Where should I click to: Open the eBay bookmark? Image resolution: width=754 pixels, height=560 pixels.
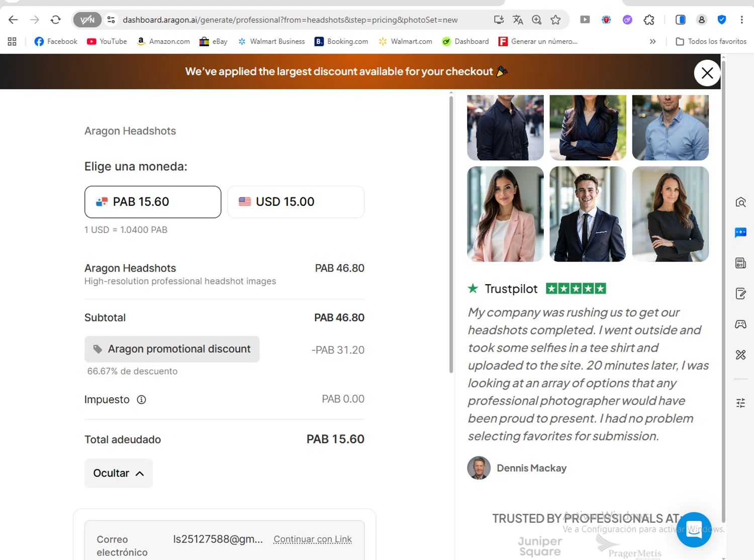[213, 41]
